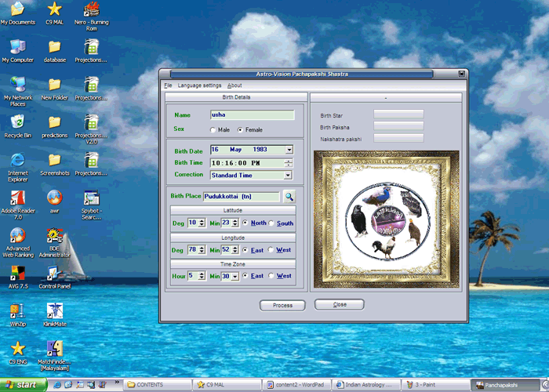Open My Computer desktop icon
The width and height of the screenshot is (549, 392).
(x=18, y=51)
